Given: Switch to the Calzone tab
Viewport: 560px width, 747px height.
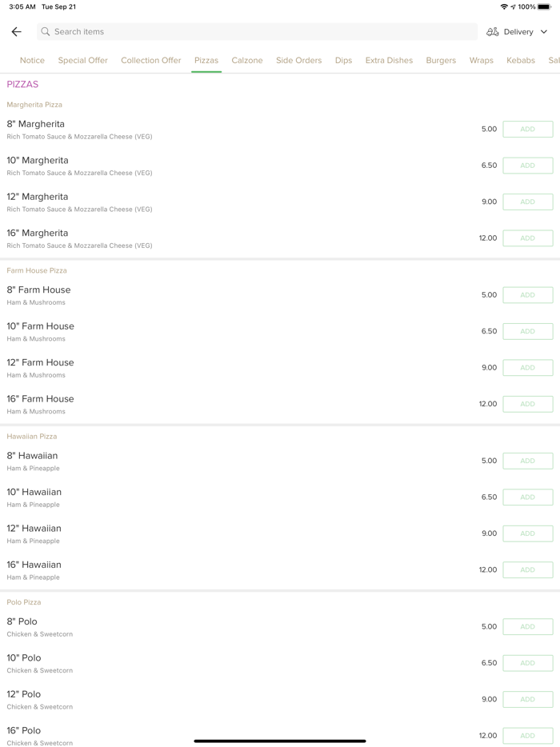Looking at the screenshot, I should click(247, 61).
